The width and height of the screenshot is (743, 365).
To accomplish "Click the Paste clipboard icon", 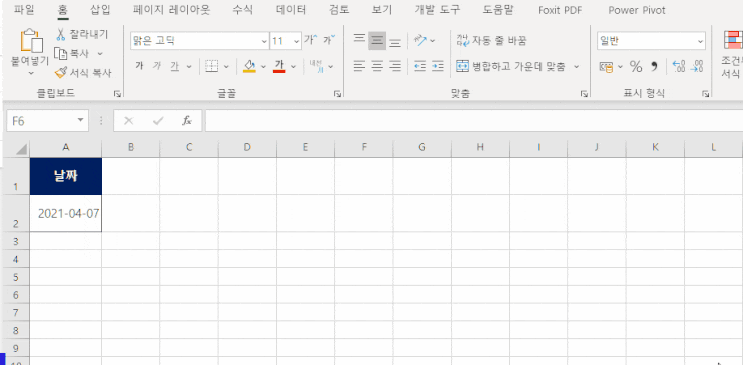I will (x=31, y=41).
